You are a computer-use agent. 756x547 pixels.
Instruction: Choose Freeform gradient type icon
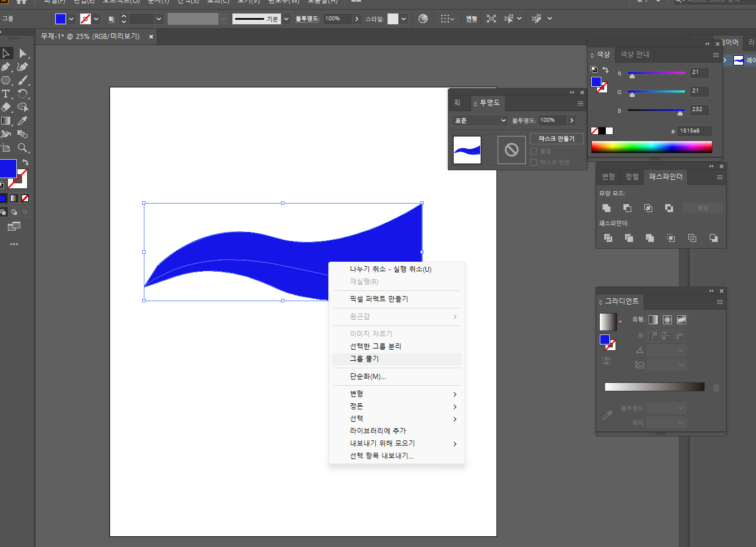(x=682, y=320)
